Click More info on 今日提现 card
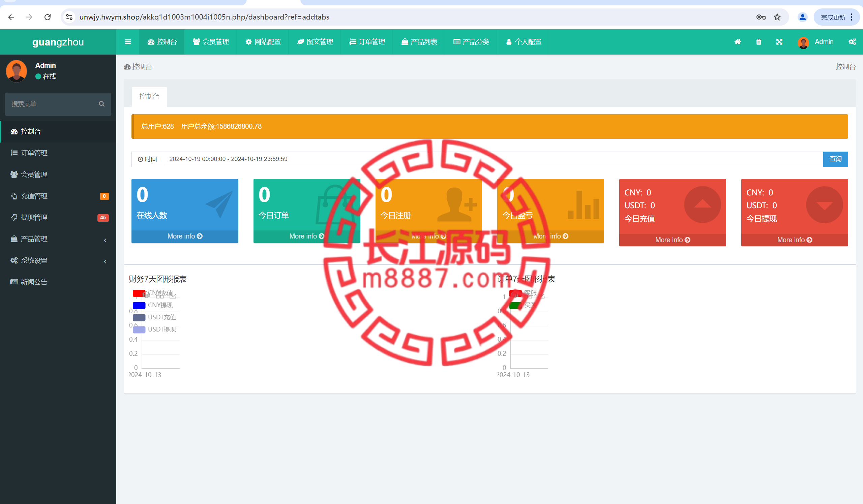Screen dimensions: 863x504 click(795, 240)
